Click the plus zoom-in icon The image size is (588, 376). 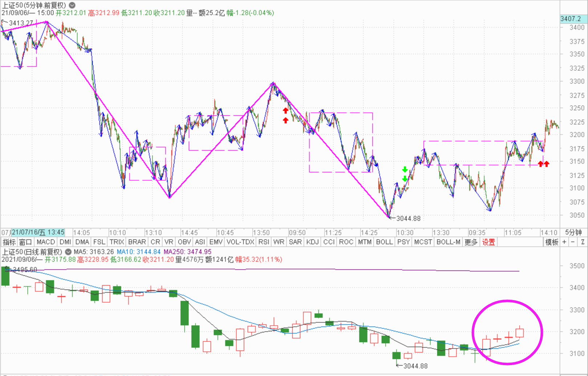tap(564, 242)
